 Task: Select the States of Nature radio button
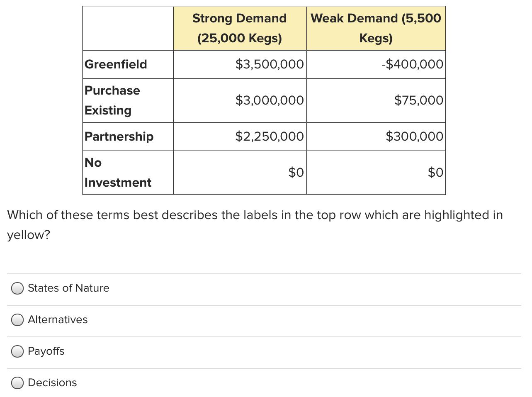click(17, 288)
